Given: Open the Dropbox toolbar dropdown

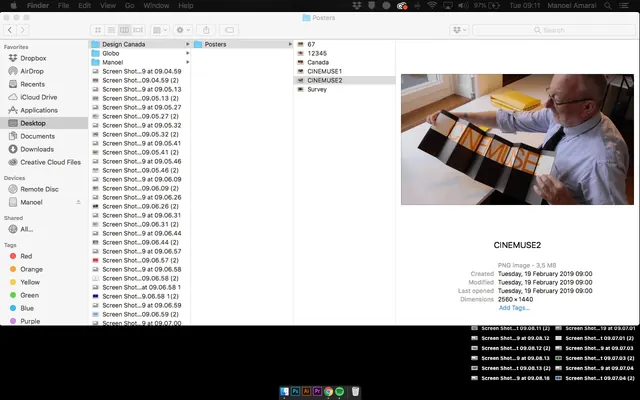Looking at the screenshot, I should [x=460, y=30].
